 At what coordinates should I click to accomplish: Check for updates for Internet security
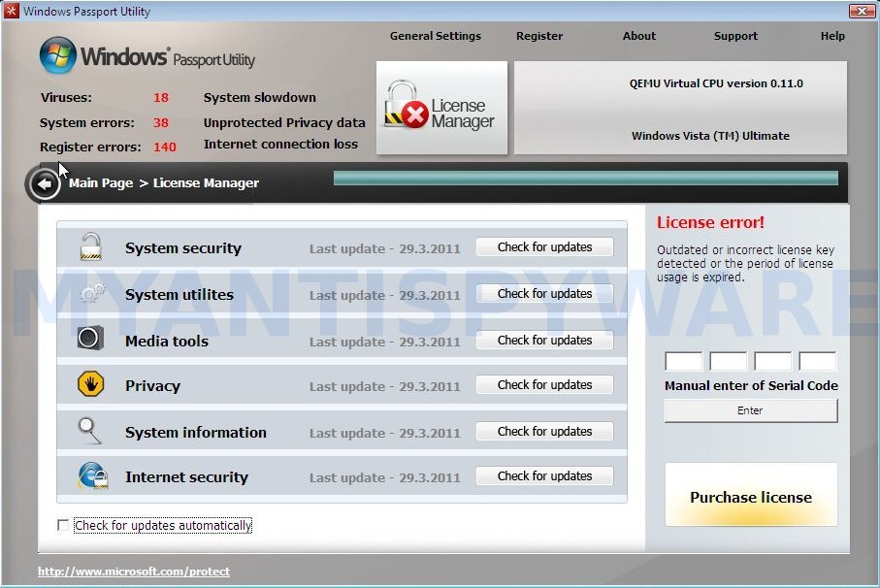pos(544,475)
